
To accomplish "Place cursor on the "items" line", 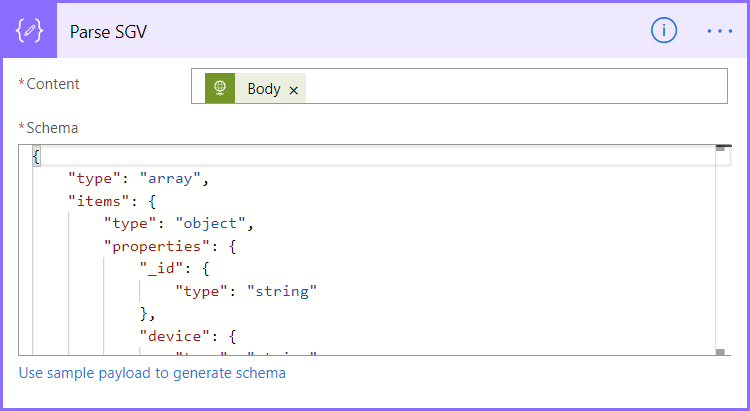I will pyautogui.click(x=111, y=201).
